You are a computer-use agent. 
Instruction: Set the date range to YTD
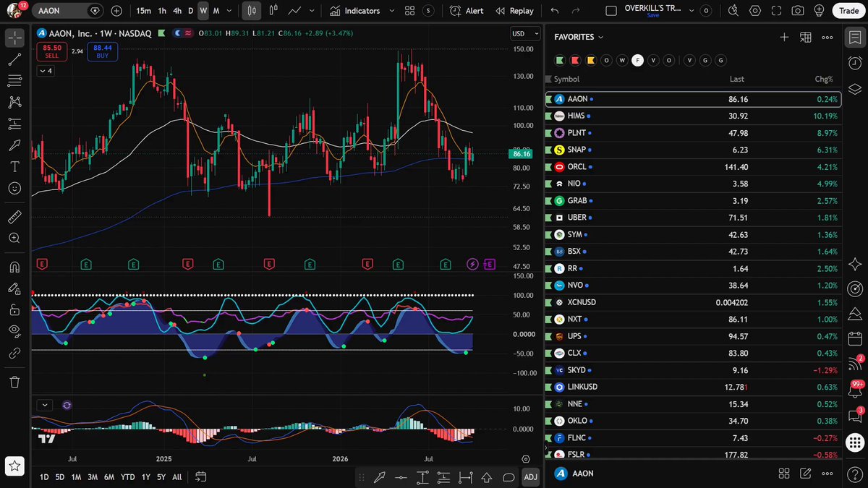point(128,477)
